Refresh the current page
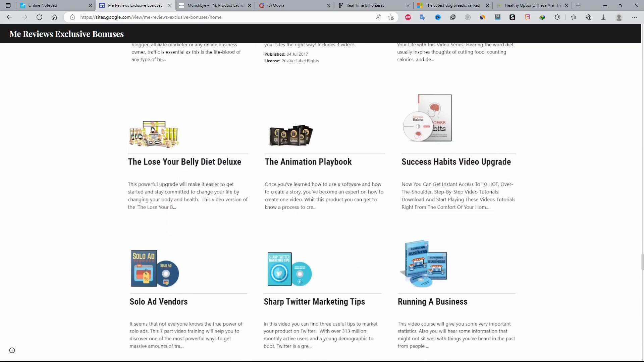Screen dimensions: 644x362 tap(39, 17)
